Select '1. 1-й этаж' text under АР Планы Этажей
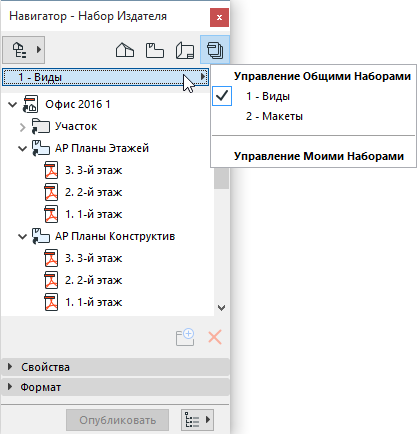 (94, 214)
